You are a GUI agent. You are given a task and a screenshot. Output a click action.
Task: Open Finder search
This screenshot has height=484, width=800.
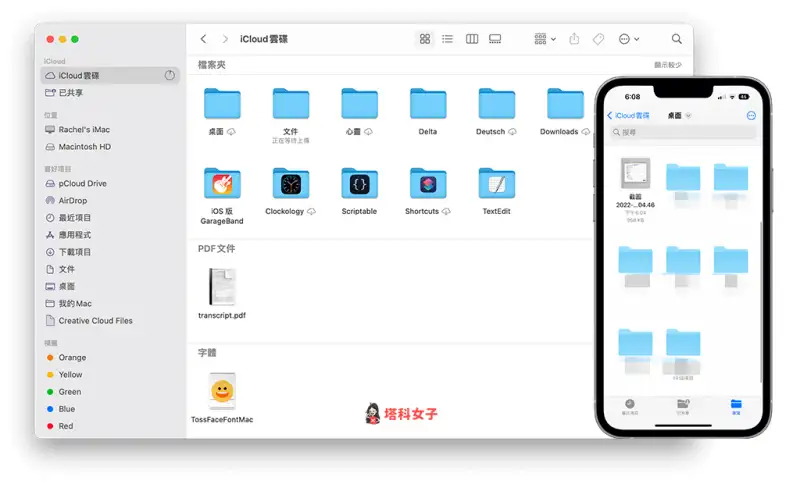[x=677, y=39]
